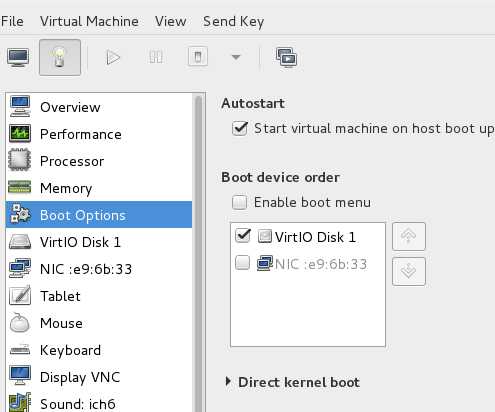
Task: Click the shut down power icon
Action: pyautogui.click(x=198, y=57)
